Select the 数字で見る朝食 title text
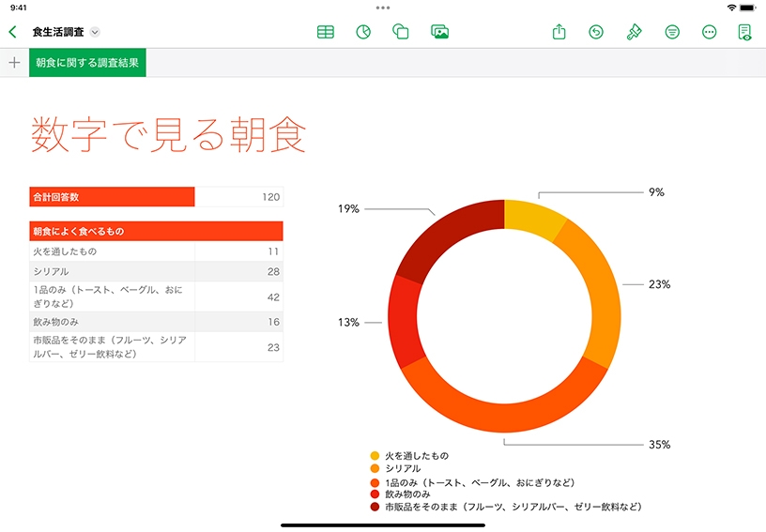Screen dimensions: 766x532 point(168,135)
